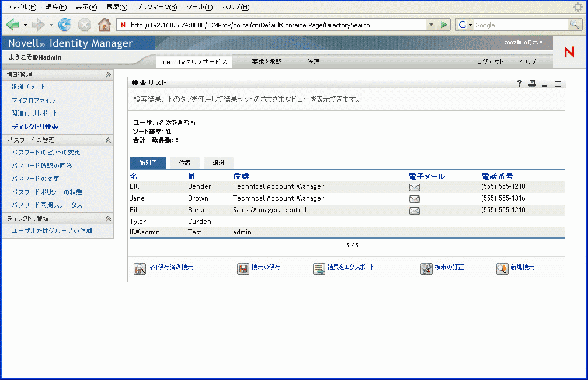Click the ログアウト link
588x380 pixels.
click(490, 62)
